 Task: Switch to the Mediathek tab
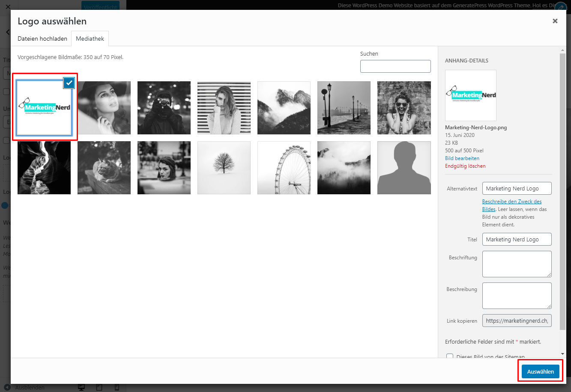tap(90, 39)
